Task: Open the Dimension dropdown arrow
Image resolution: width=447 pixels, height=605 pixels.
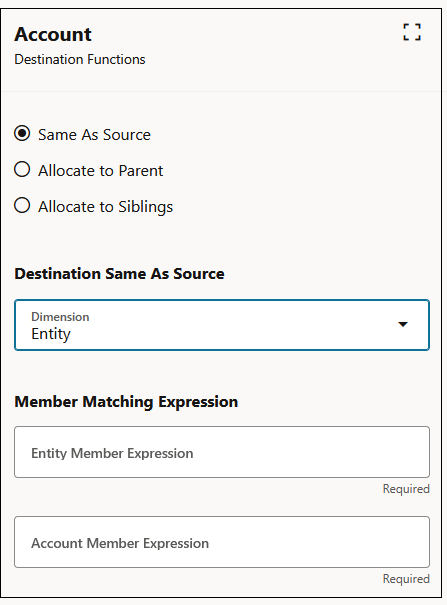Action: [x=403, y=324]
